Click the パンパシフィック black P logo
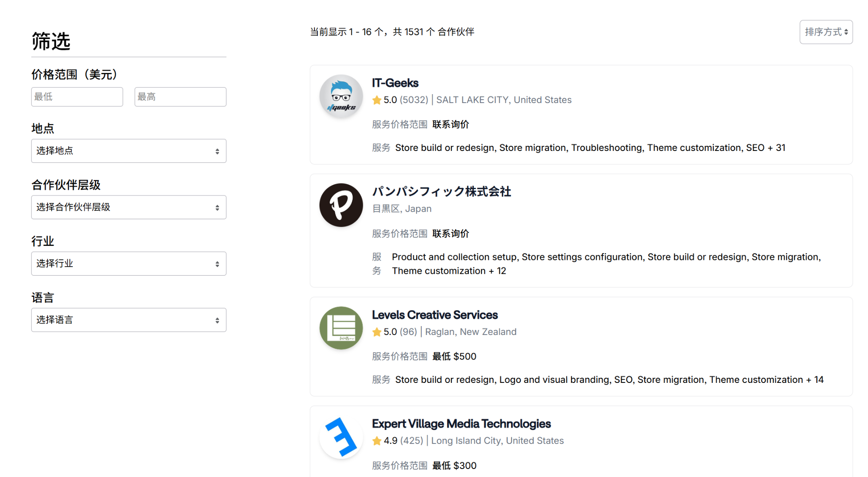Viewport: 868px width, 477px height. click(x=341, y=205)
